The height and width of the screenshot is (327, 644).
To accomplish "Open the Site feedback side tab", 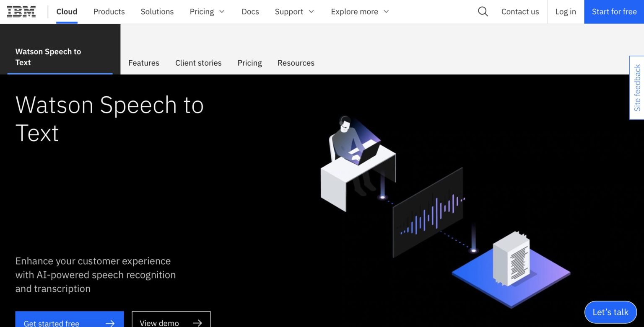I will pyautogui.click(x=637, y=88).
